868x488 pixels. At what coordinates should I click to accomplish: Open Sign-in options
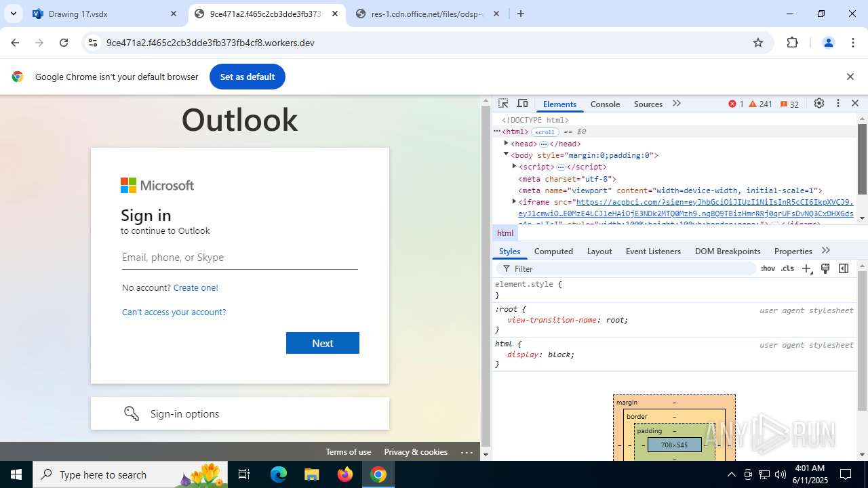[240, 413]
